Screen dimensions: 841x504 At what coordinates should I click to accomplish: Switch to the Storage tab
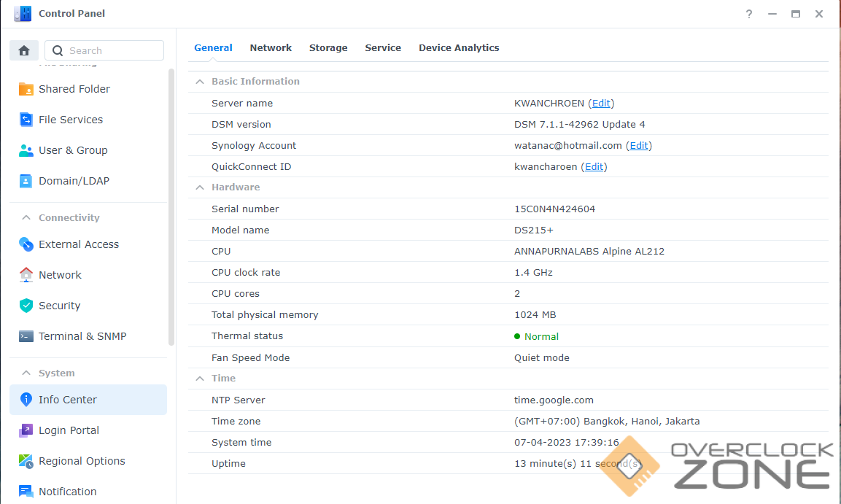[x=328, y=48]
